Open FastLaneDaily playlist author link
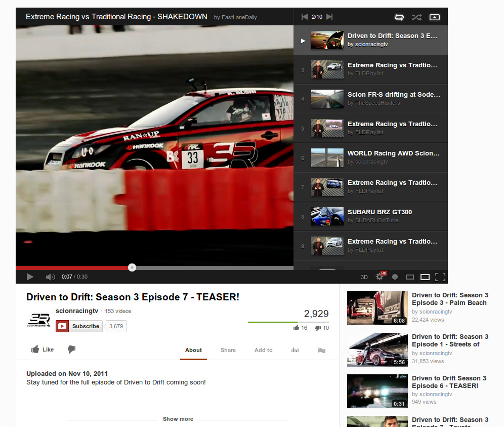Image resolution: width=504 pixels, height=427 pixels. pos(239,17)
